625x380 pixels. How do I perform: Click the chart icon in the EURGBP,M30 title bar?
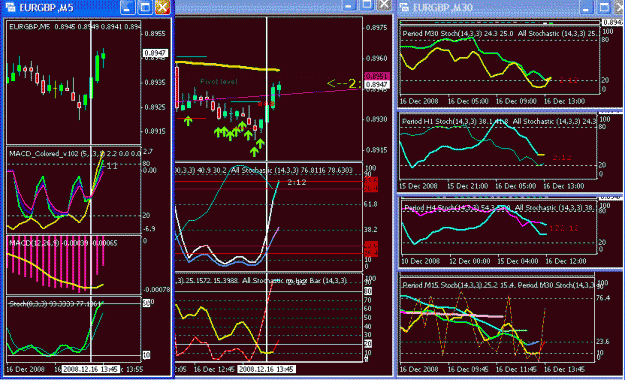tap(404, 7)
